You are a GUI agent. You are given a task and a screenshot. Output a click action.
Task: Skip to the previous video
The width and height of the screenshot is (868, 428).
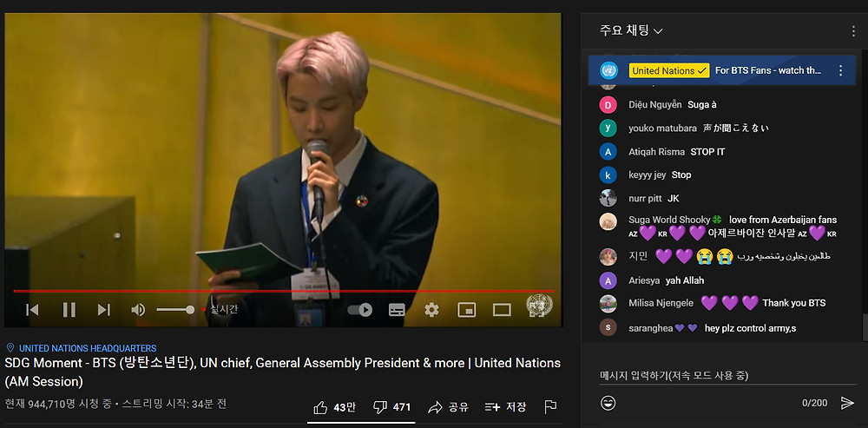(32, 310)
